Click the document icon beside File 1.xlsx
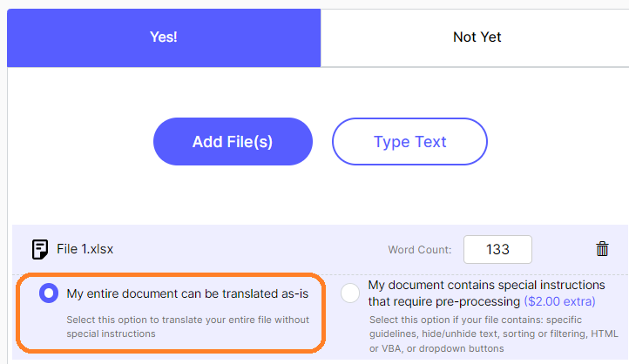Image resolution: width=629 pixels, height=364 pixels. pos(40,249)
